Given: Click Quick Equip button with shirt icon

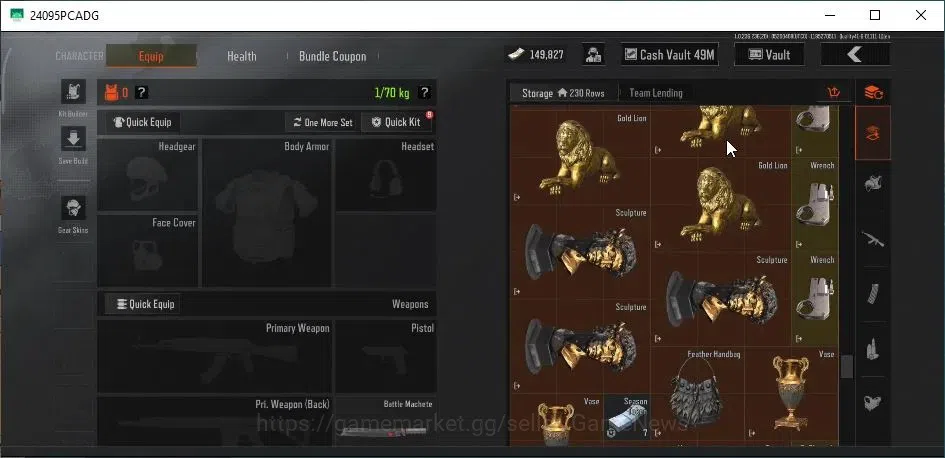Looking at the screenshot, I should 143,122.
